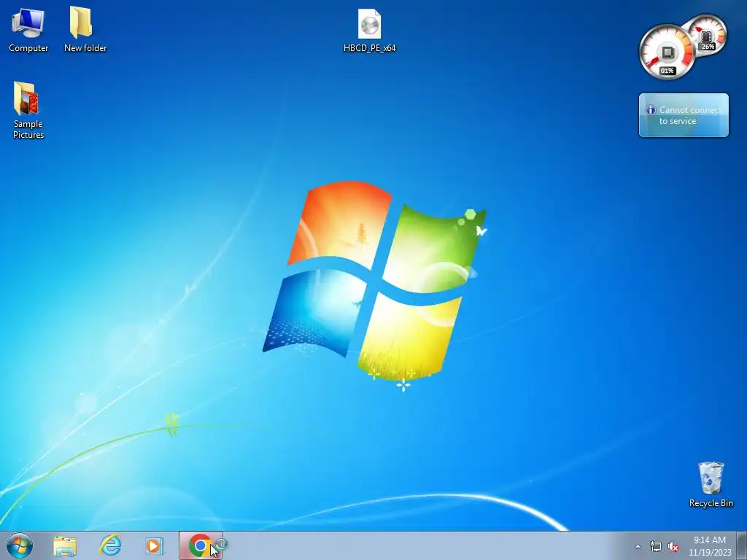The height and width of the screenshot is (560, 747).
Task: Launch Windows Media Player from taskbar
Action: coord(155,546)
